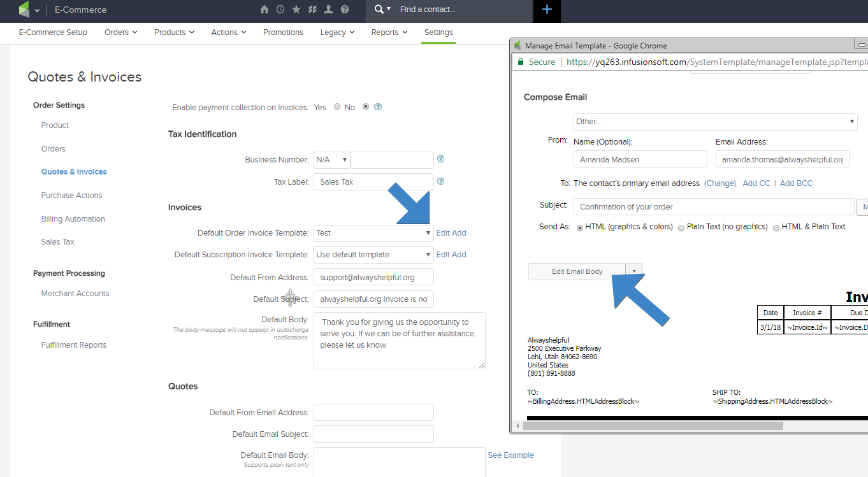Click the Add BCC link
The image size is (868, 477).
[x=797, y=183]
